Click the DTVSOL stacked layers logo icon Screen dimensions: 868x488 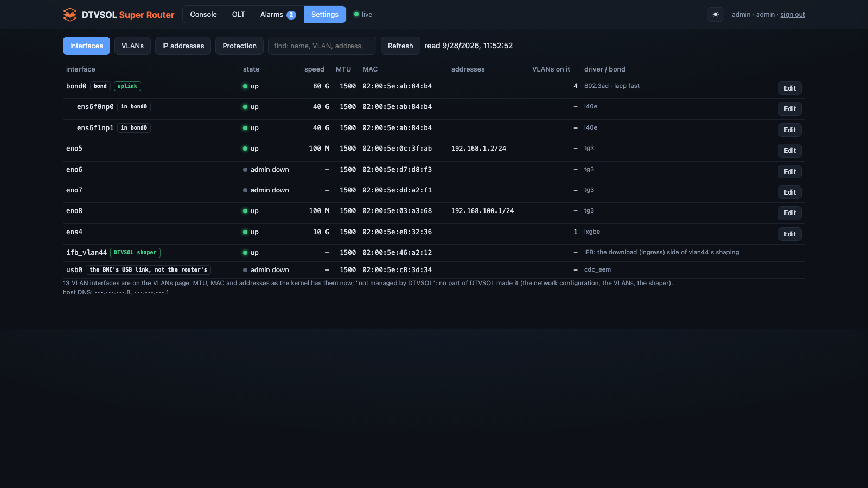click(70, 15)
